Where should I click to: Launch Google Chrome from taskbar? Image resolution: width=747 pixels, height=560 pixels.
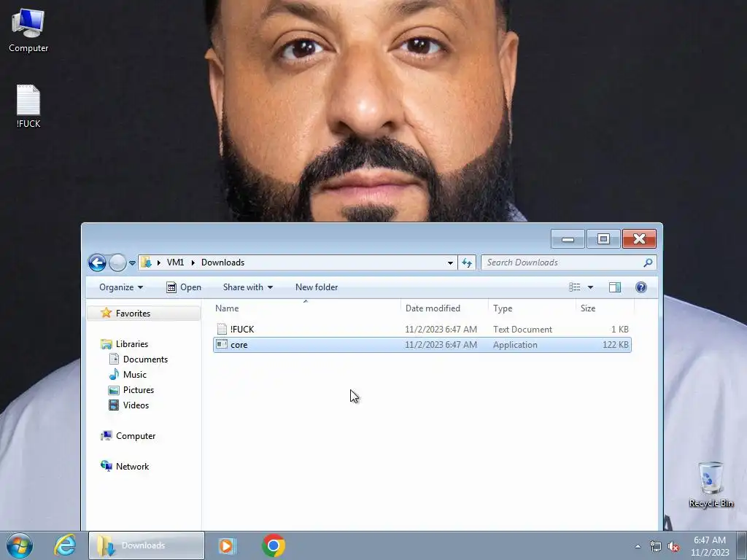point(274,545)
